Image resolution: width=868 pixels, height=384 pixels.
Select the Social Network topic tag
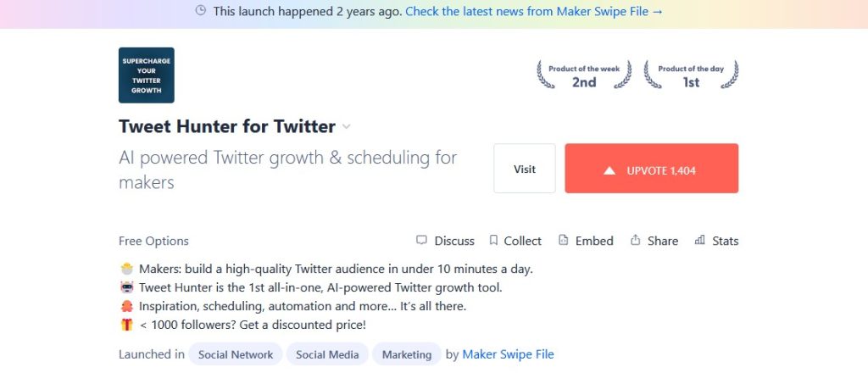[236, 354]
